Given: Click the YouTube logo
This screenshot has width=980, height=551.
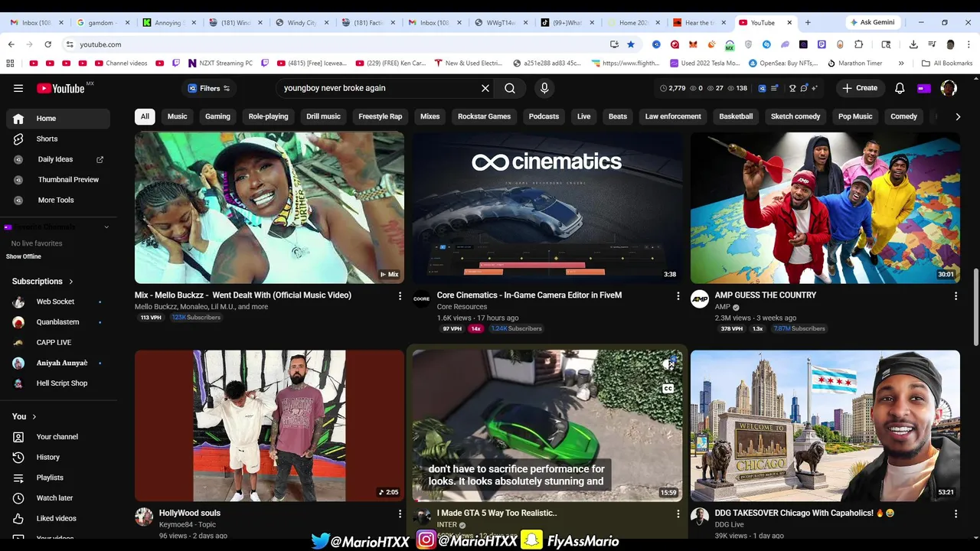Looking at the screenshot, I should [x=60, y=88].
